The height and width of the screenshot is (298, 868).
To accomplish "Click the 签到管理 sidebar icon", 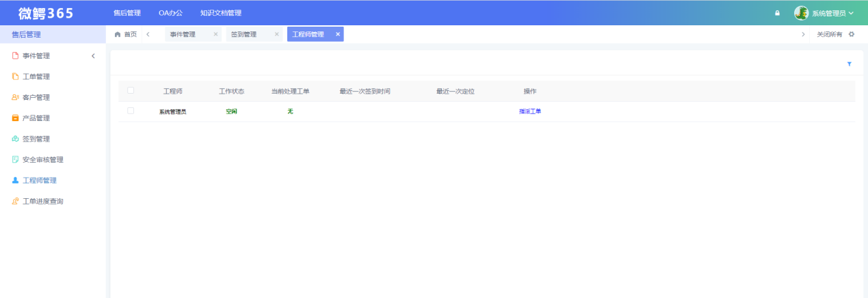I will click(x=15, y=139).
